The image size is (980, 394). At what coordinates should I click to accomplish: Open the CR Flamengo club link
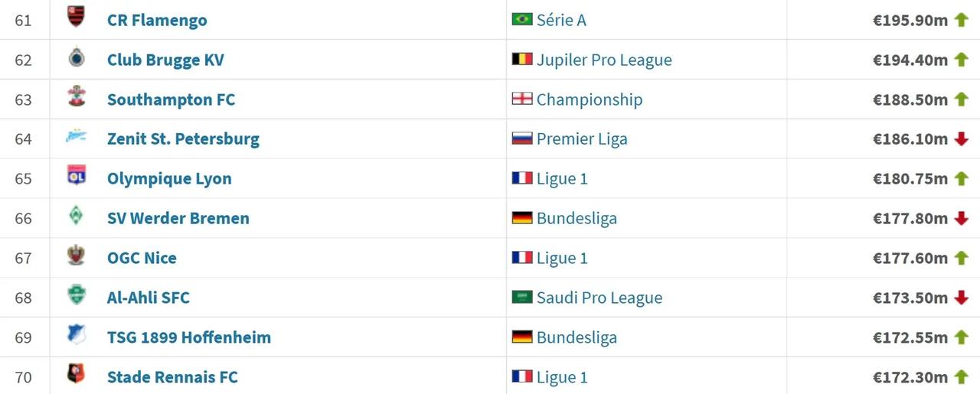click(x=157, y=21)
